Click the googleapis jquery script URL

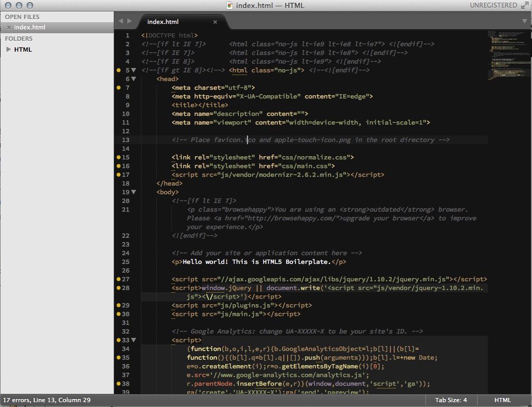(x=333, y=279)
